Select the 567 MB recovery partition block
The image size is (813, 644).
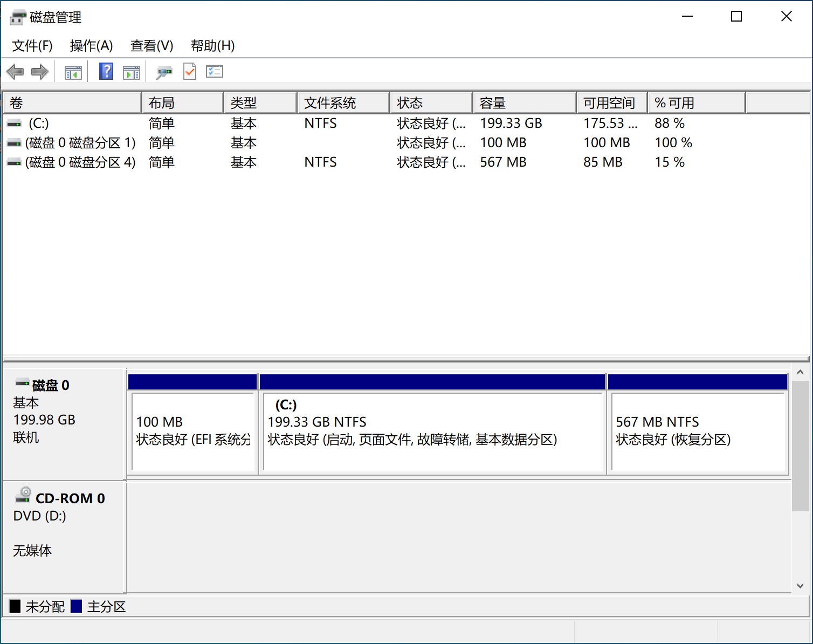pos(698,431)
